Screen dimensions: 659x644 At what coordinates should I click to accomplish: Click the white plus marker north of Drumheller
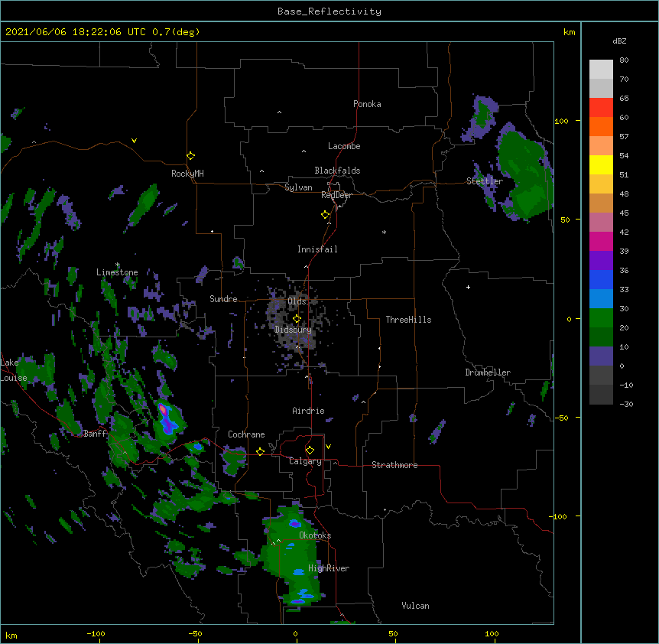pyautogui.click(x=468, y=287)
